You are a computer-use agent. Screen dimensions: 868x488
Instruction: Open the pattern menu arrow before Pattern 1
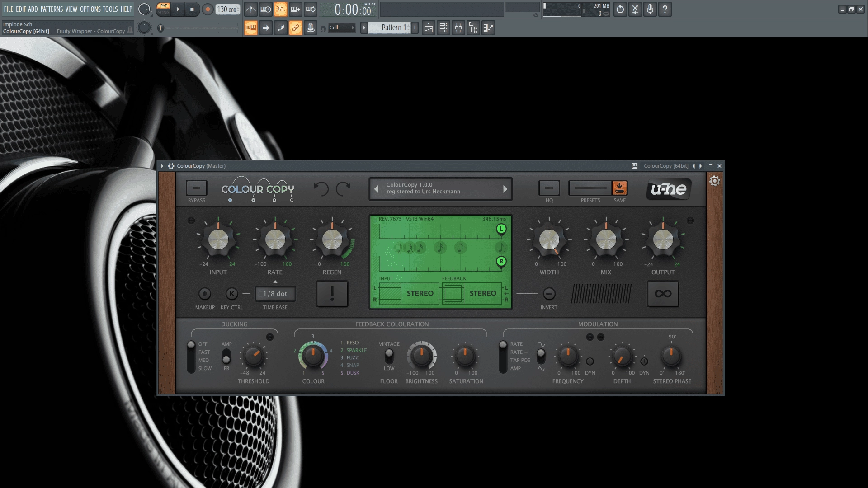pyautogui.click(x=364, y=28)
